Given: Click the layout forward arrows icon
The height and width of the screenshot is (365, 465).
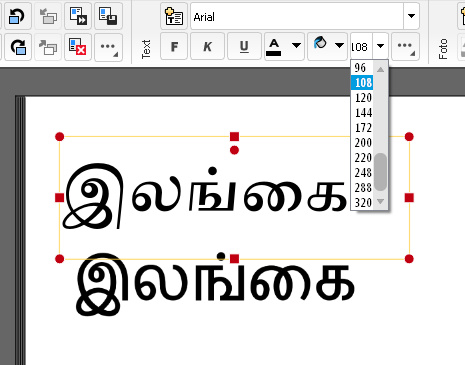Looking at the screenshot, I should pos(78,16).
